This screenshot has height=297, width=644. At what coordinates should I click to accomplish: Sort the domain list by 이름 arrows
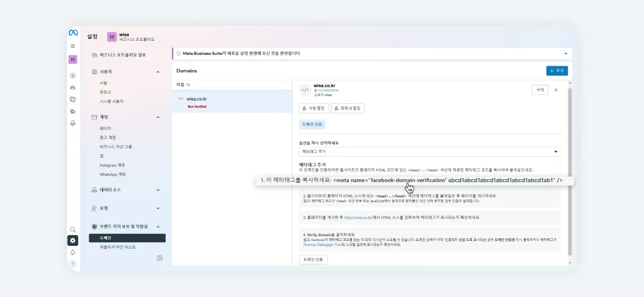[188, 85]
